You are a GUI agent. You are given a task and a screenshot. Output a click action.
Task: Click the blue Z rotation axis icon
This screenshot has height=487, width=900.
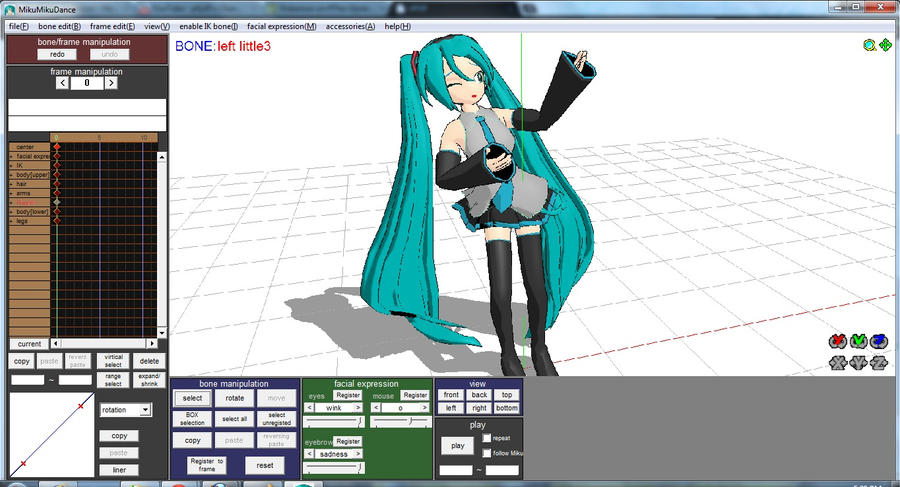879,341
